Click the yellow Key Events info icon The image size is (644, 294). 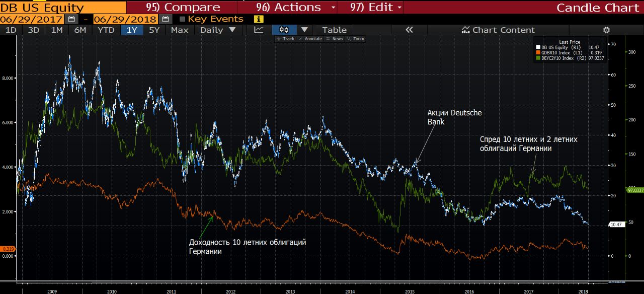click(259, 19)
